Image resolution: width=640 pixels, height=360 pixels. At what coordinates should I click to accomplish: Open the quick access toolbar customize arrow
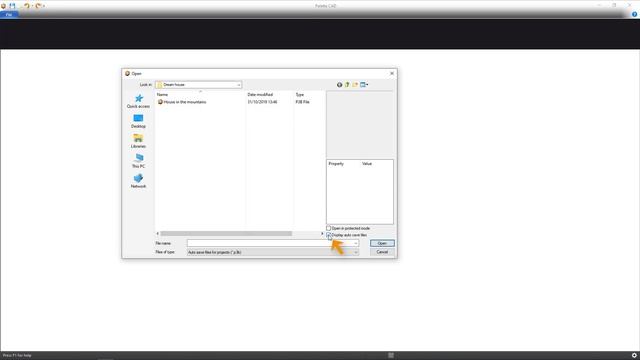[44, 6]
